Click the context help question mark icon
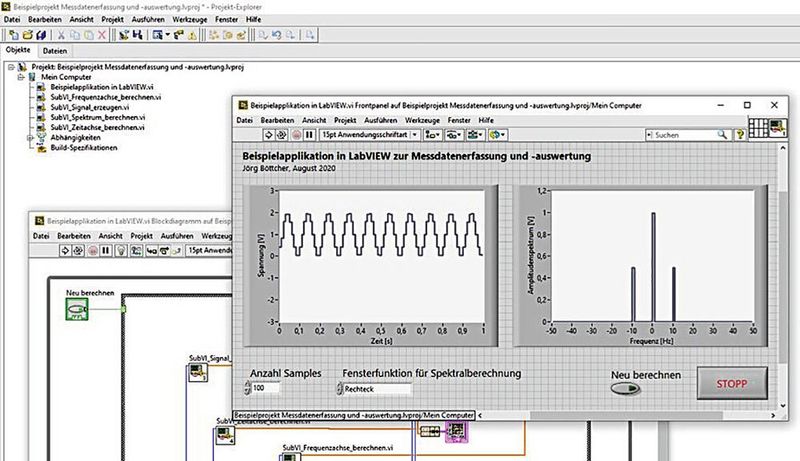The width and height of the screenshot is (800, 461). (740, 135)
